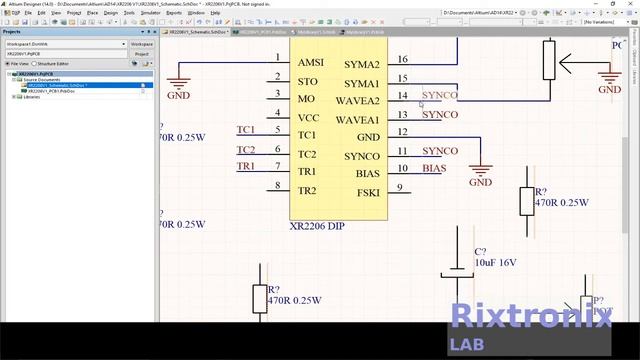The height and width of the screenshot is (360, 640).
Task: Click the Cross Probe pencil icon
Action: [228, 22]
